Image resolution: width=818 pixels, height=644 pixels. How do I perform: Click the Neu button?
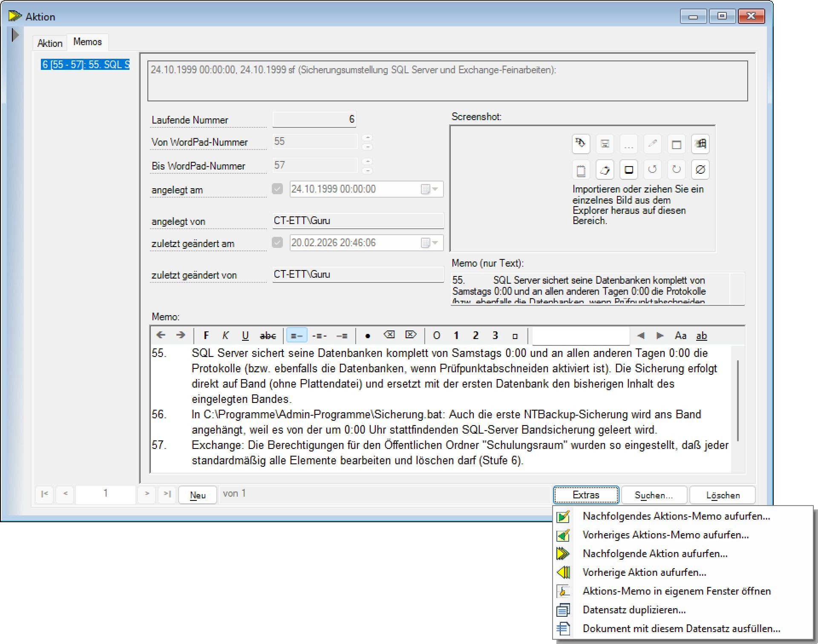197,494
